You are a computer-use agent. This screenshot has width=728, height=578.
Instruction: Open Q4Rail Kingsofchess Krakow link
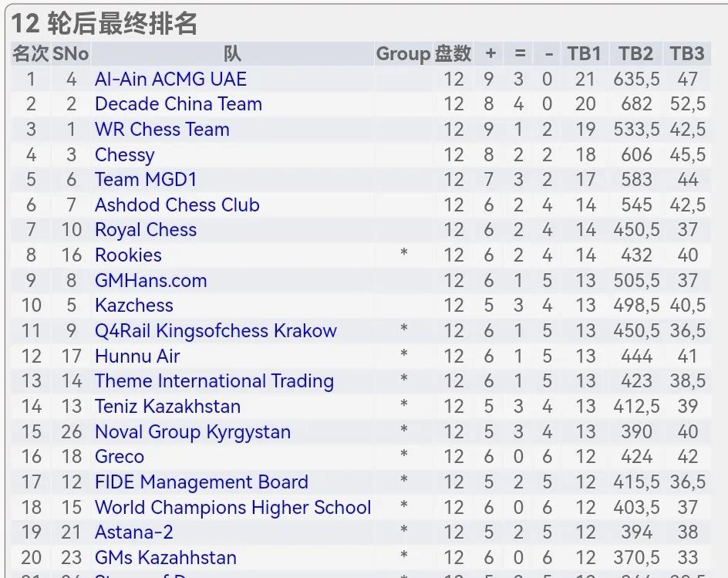point(216,331)
